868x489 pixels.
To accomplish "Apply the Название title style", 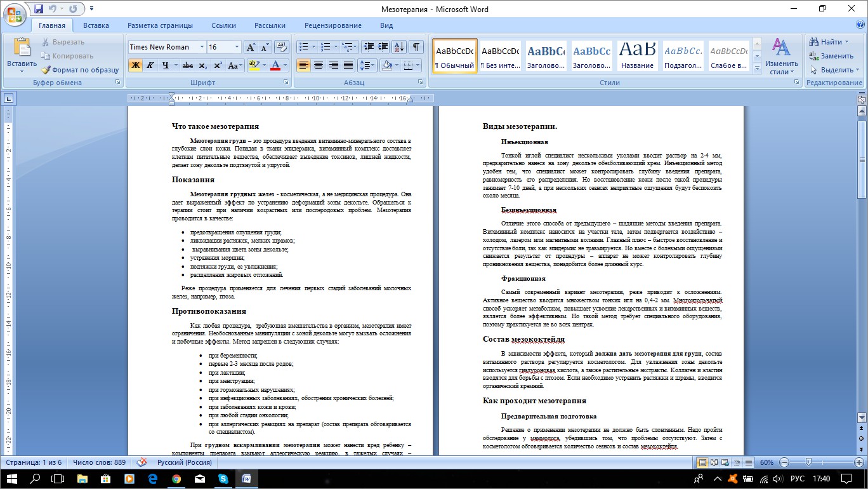I will click(x=638, y=56).
